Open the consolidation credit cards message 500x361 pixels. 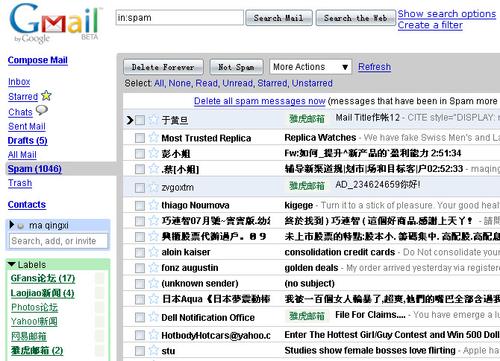click(340, 252)
